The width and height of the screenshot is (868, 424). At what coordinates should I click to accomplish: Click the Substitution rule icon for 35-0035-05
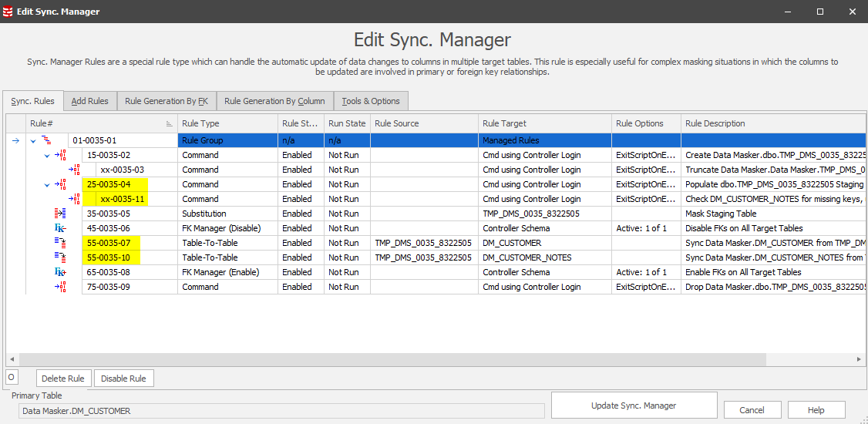point(61,214)
